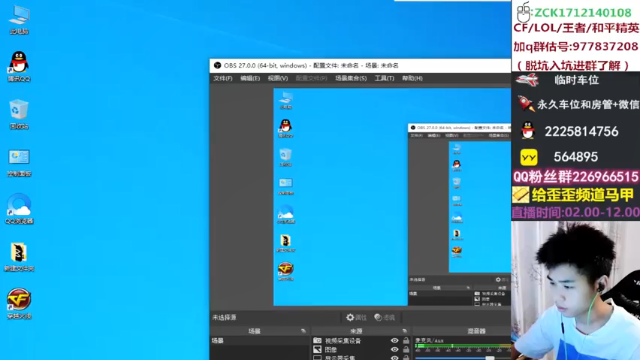Hide the 视频采集设备 source with eye icon

point(394,340)
